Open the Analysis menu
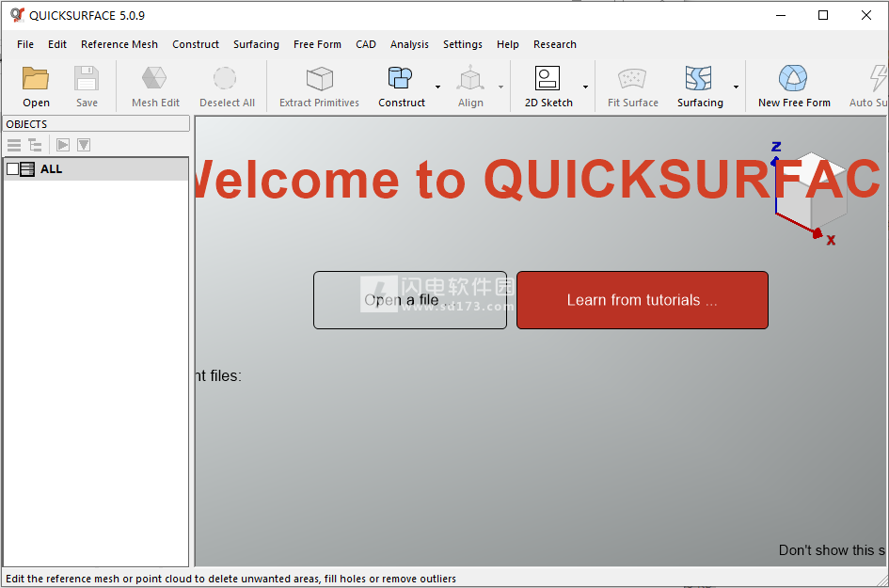Image resolution: width=889 pixels, height=588 pixels. [x=409, y=44]
